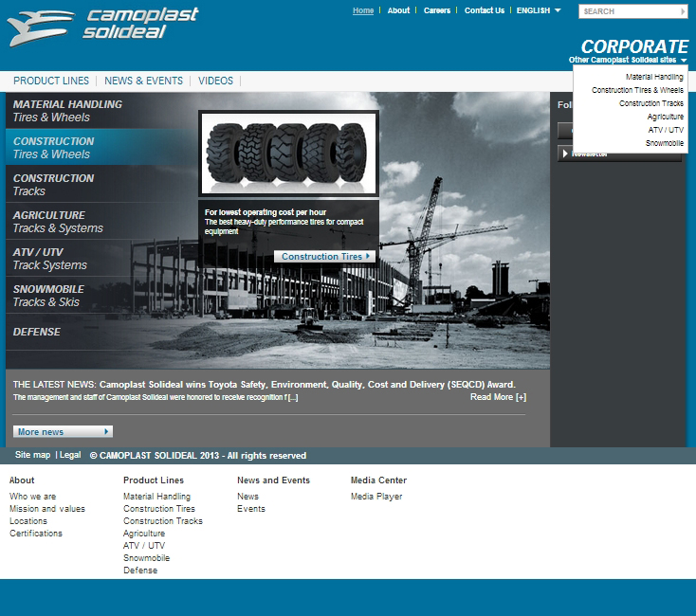Click the search submit arrow icon
The width and height of the screenshot is (696, 616).
(x=683, y=11)
